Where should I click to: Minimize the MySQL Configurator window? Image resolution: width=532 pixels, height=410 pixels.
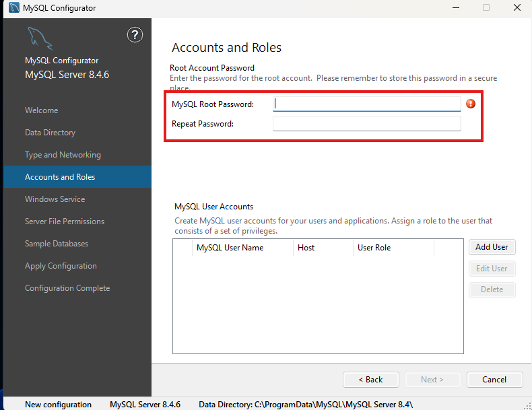point(456,7)
